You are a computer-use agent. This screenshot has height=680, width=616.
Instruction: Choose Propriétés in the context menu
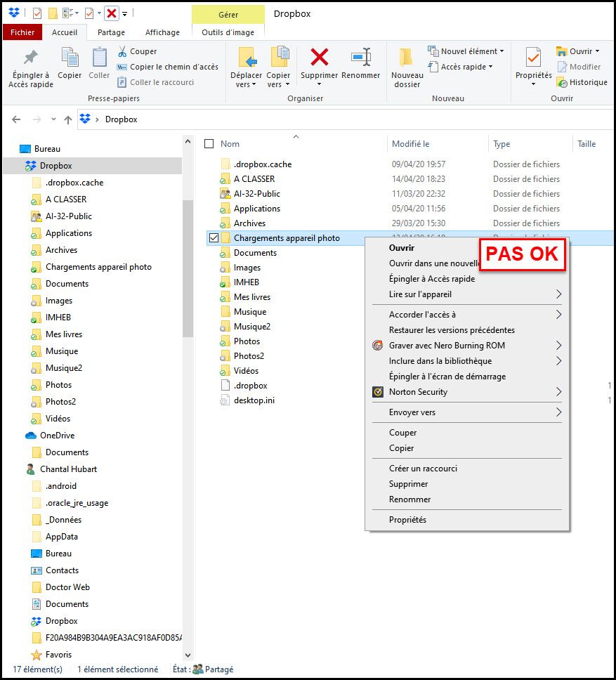467,520
